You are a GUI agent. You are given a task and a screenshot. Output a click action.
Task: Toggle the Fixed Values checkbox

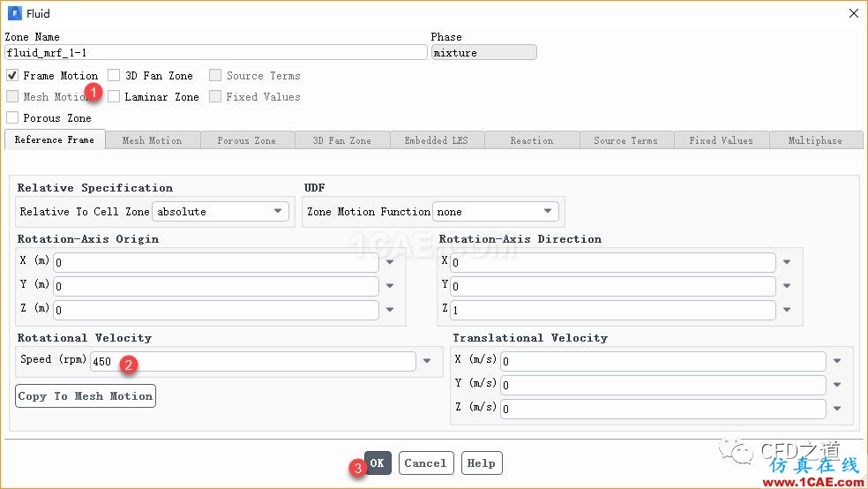[215, 96]
